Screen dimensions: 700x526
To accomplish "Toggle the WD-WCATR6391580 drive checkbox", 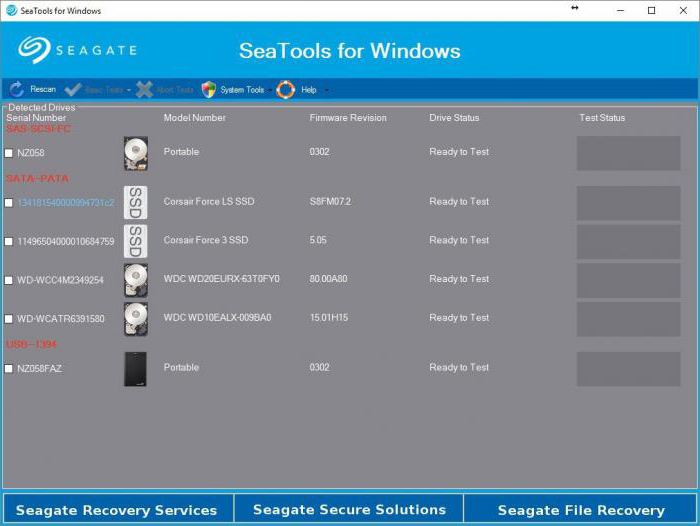I will pos(8,319).
